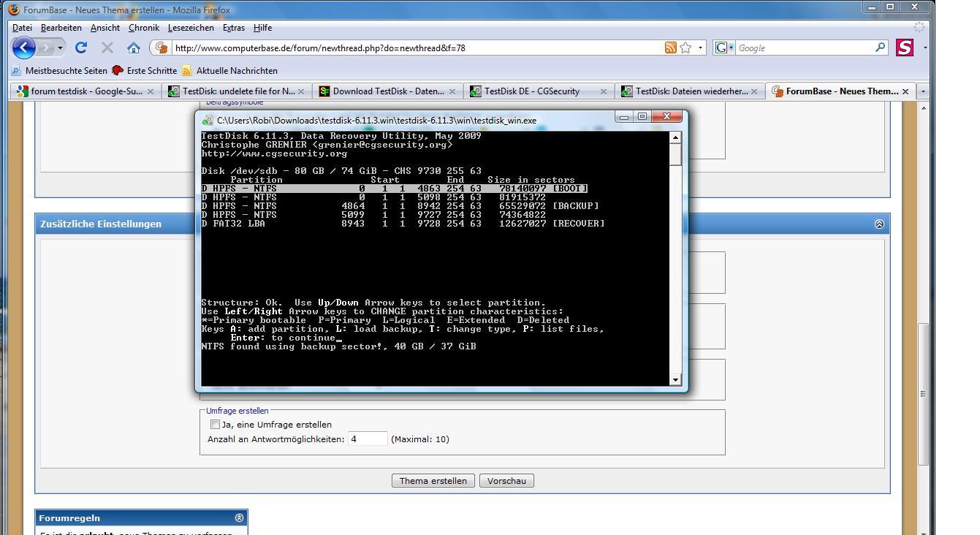Select the highlighted HPFS NTFS BOOT partition row
980x535 pixels.
coord(395,189)
